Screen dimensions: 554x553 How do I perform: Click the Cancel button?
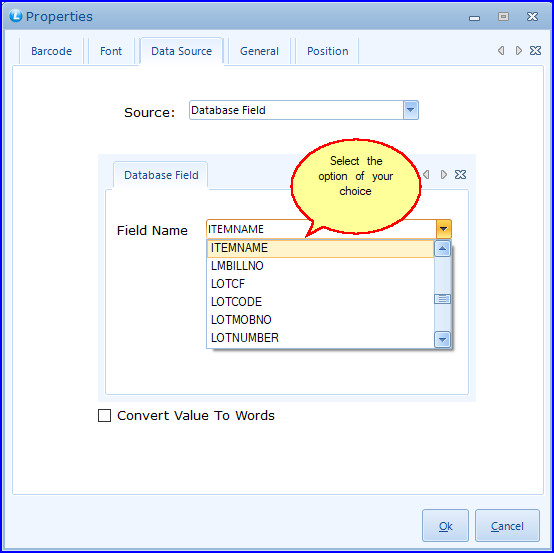[507, 526]
